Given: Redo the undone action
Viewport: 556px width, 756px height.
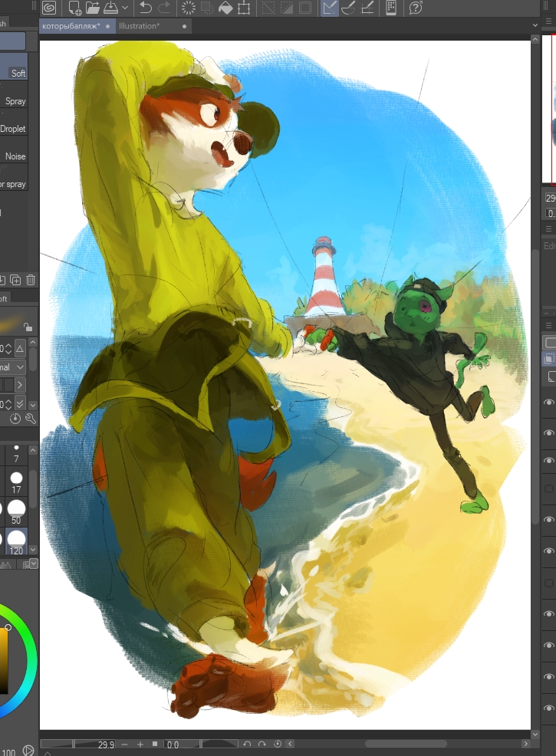Looking at the screenshot, I should (x=164, y=8).
